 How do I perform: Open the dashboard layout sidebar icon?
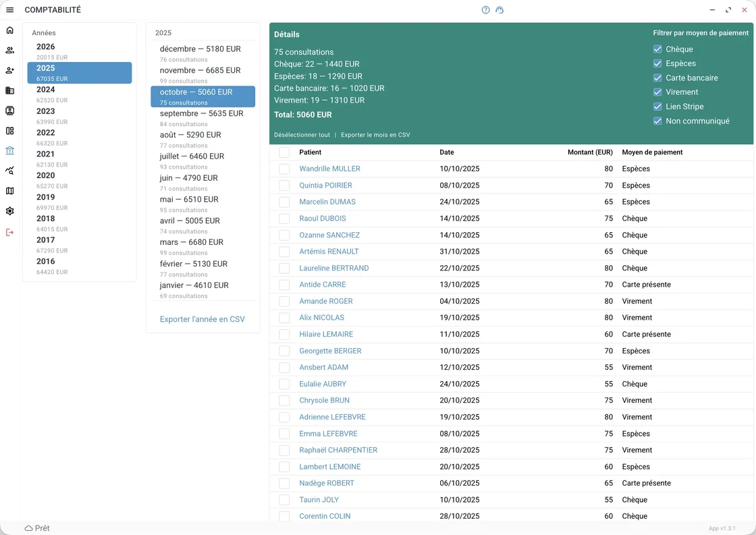9,131
